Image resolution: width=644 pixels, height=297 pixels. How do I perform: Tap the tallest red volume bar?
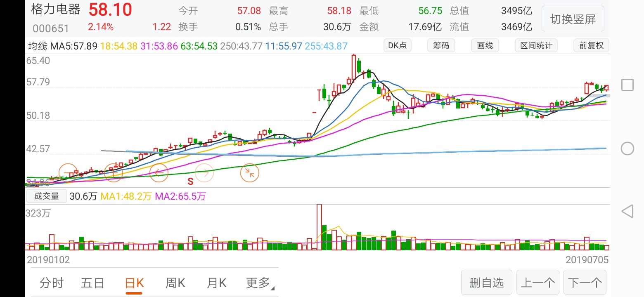pyautogui.click(x=319, y=227)
